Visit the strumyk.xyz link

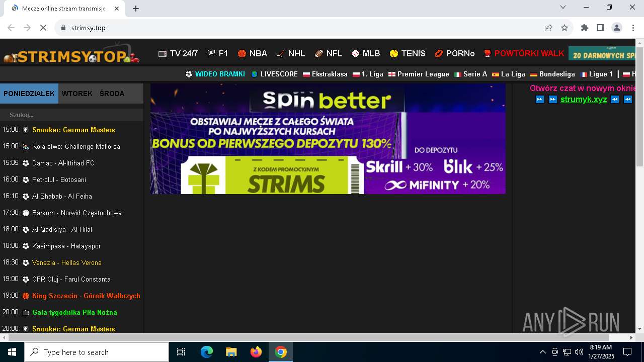pyautogui.click(x=584, y=100)
